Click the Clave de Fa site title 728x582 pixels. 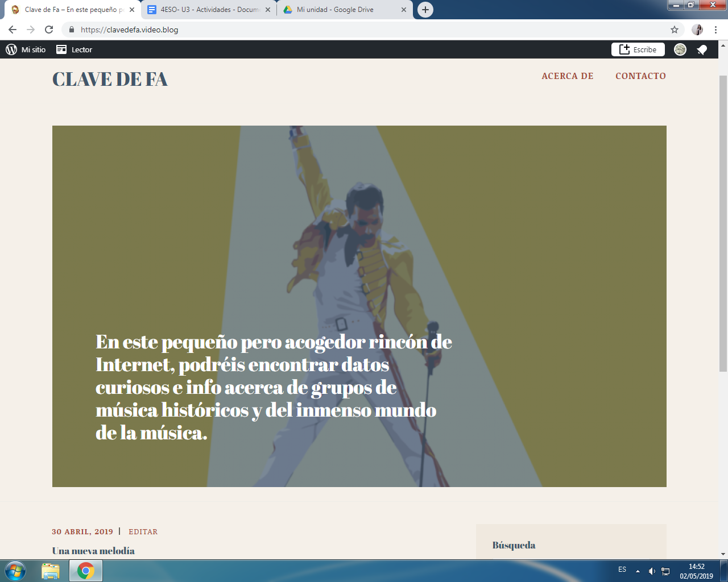pos(110,79)
